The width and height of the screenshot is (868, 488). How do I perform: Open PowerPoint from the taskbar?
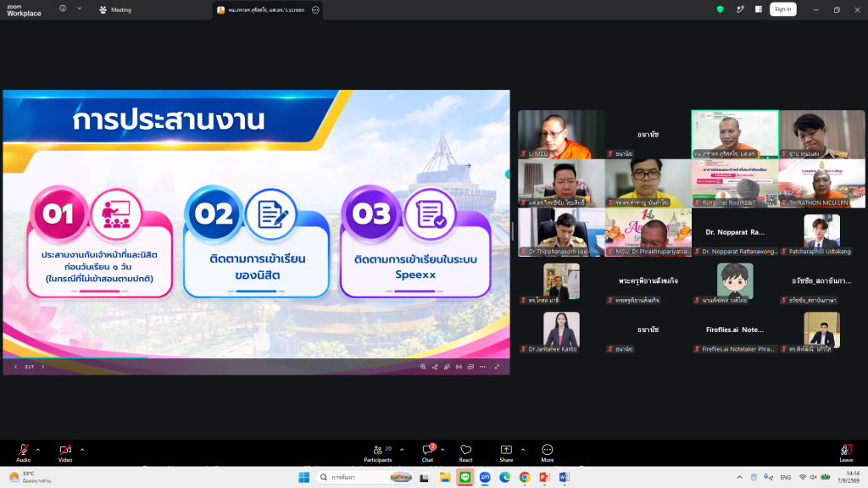(x=544, y=477)
